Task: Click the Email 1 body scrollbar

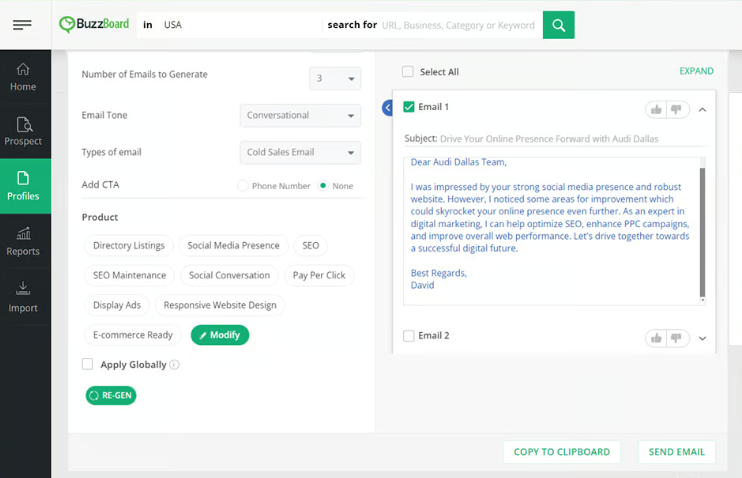Action: pos(702,232)
